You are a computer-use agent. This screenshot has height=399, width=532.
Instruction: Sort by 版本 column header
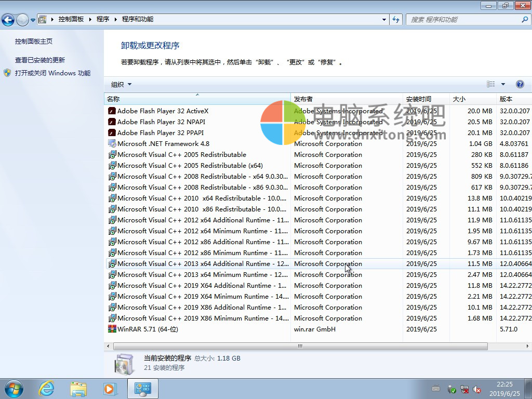[514, 99]
